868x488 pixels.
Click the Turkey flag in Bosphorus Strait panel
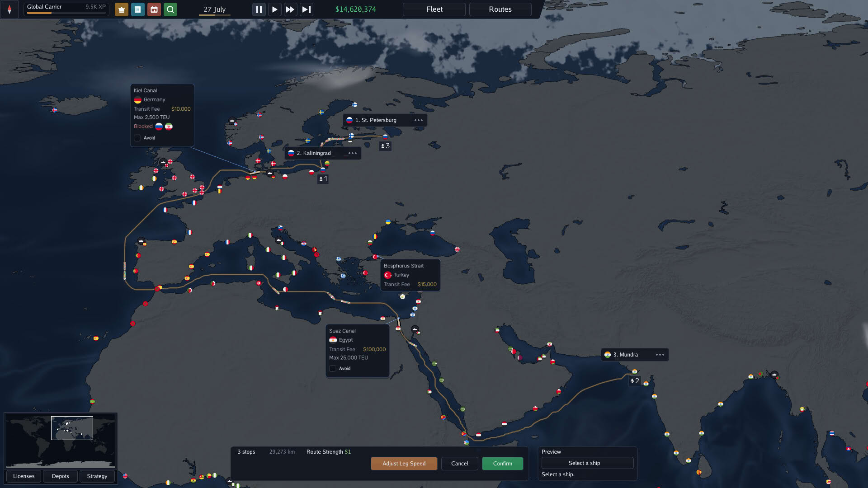tap(387, 275)
